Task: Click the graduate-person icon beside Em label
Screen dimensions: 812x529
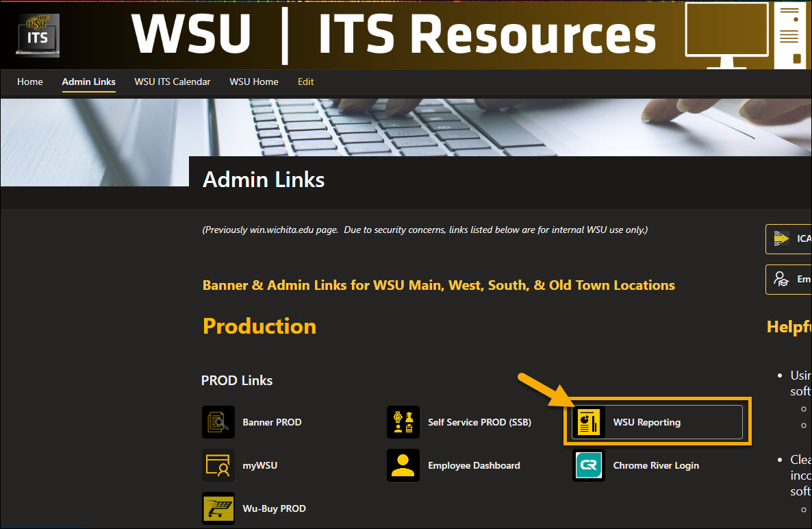Action: (781, 279)
